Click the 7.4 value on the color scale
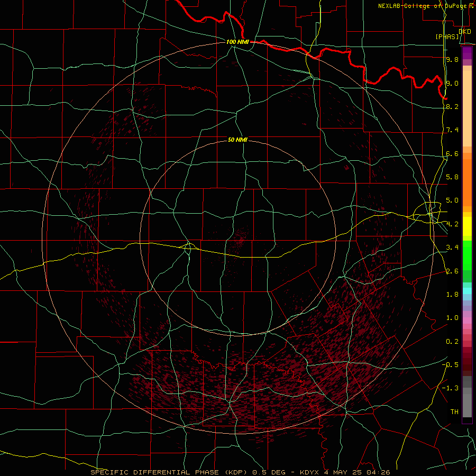Image resolution: width=476 pixels, height=476 pixels. (452, 130)
